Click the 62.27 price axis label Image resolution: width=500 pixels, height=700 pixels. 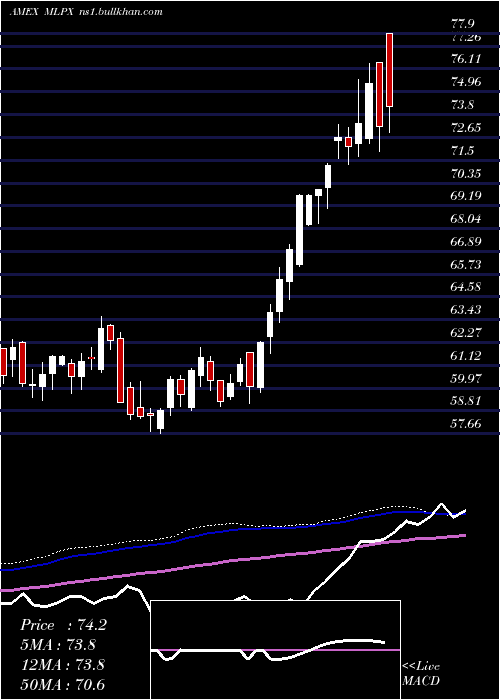(466, 333)
